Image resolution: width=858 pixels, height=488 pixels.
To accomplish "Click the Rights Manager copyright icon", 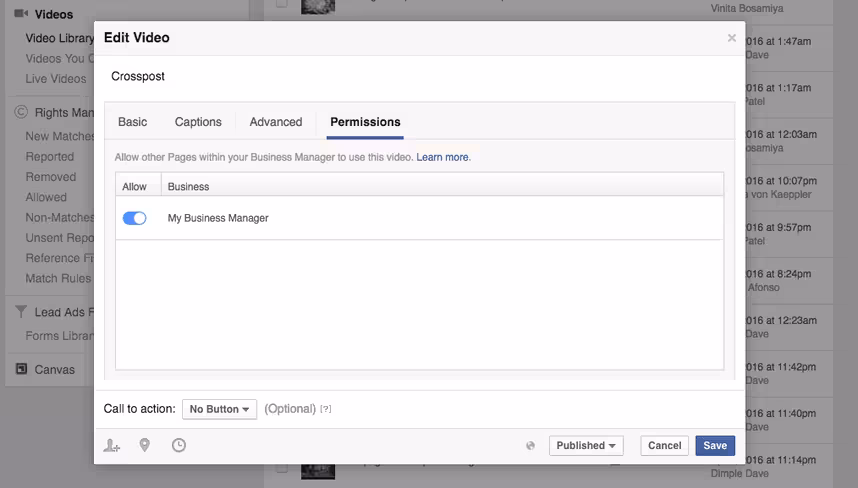I will (21, 112).
